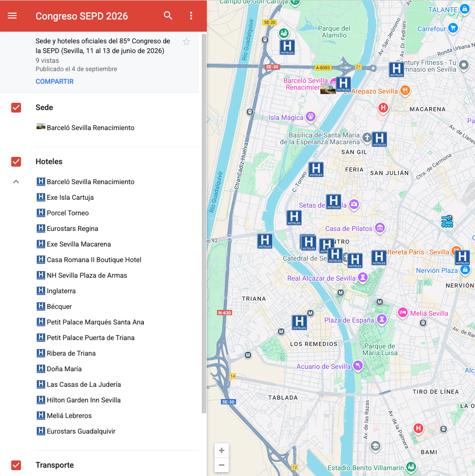Image resolution: width=475 pixels, height=476 pixels.
Task: Click venue photo thumbnail marker on map
Action: coord(328,89)
